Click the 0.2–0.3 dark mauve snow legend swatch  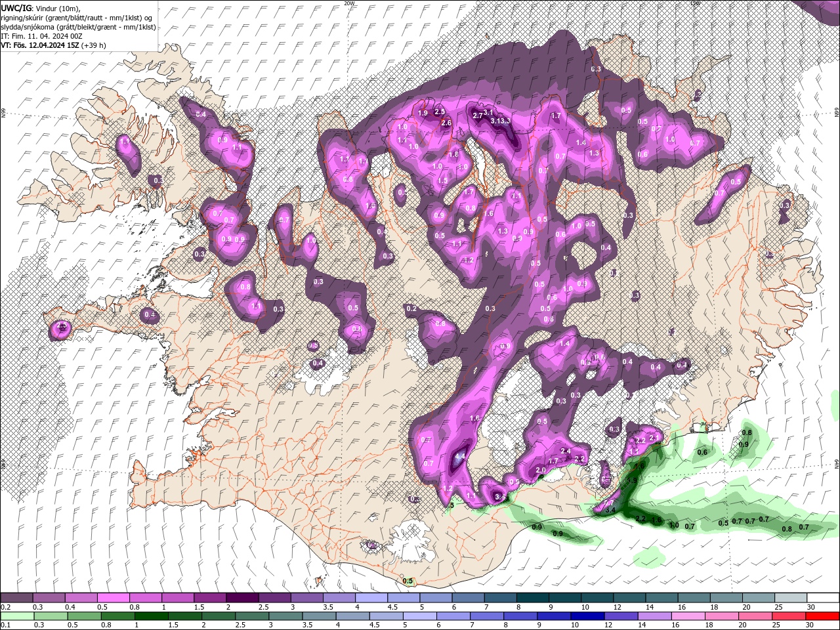(x=16, y=598)
